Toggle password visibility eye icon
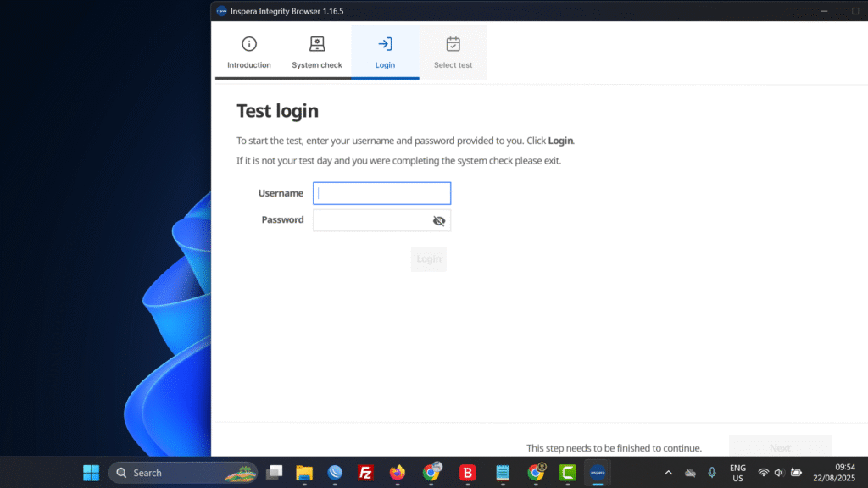This screenshot has width=868, height=488. point(438,221)
